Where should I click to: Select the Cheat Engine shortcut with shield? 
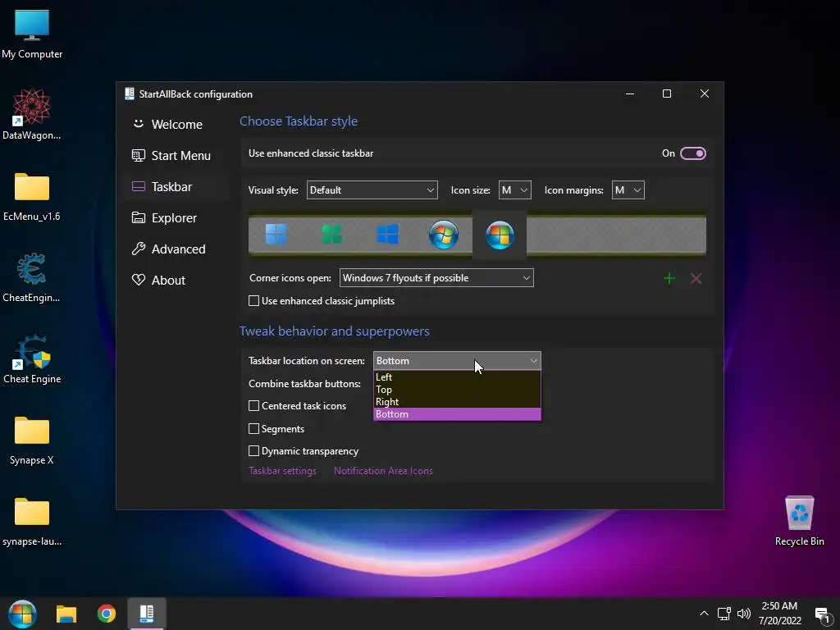click(32, 359)
